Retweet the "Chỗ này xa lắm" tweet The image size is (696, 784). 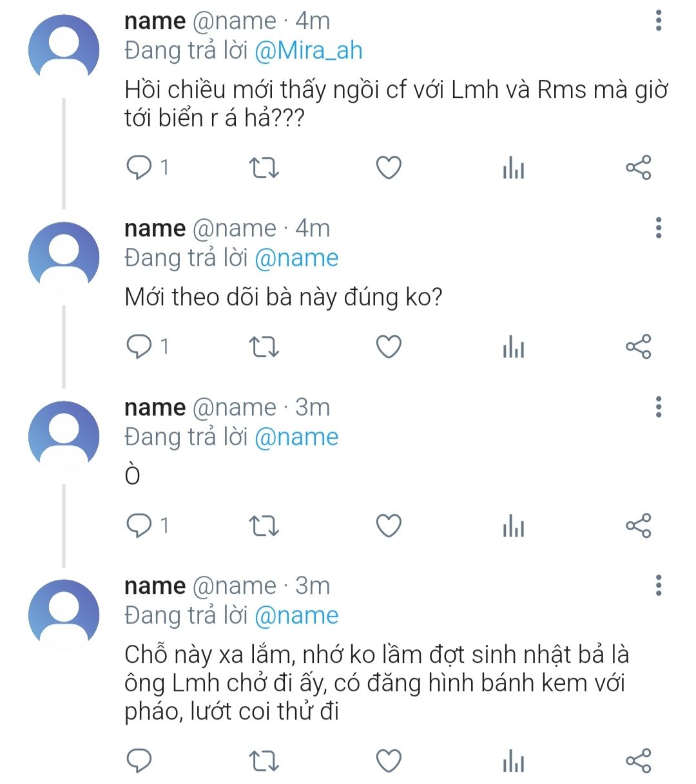click(x=264, y=761)
